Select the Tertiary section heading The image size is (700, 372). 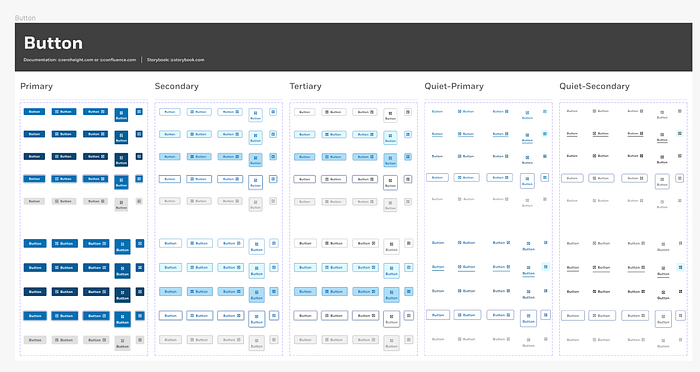305,86
